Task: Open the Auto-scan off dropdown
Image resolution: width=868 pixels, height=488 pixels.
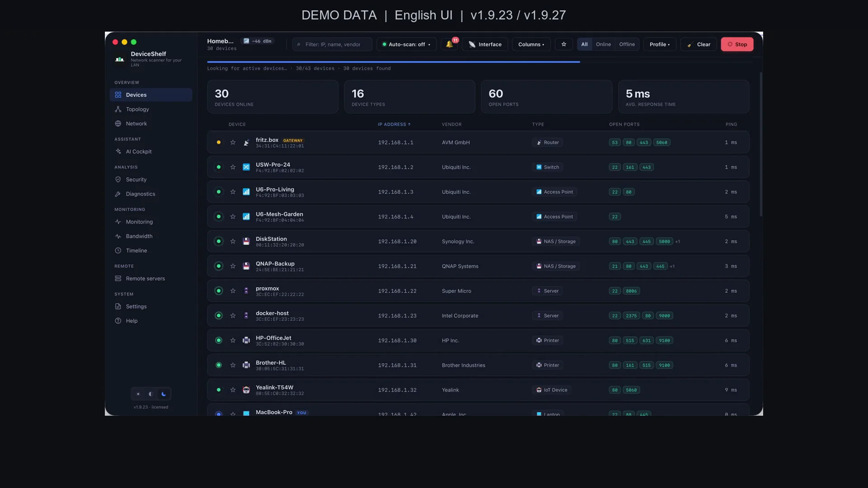Action: coord(406,44)
